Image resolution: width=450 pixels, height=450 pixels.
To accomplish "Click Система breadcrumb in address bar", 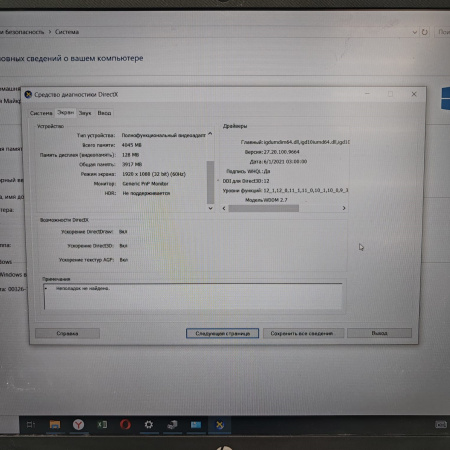I will [67, 32].
